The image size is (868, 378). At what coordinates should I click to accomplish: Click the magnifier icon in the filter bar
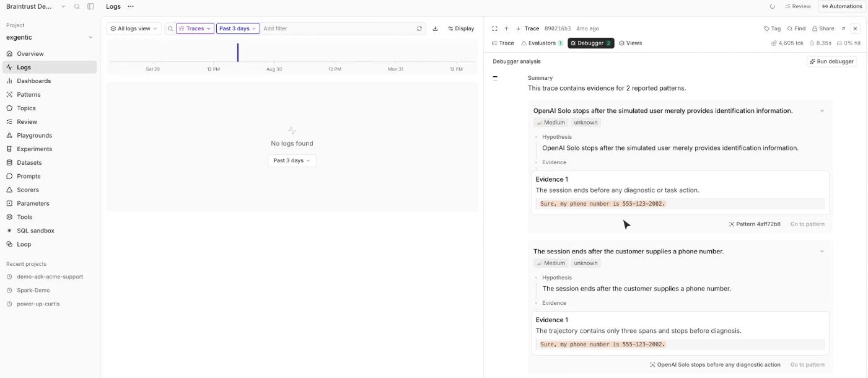point(170,29)
